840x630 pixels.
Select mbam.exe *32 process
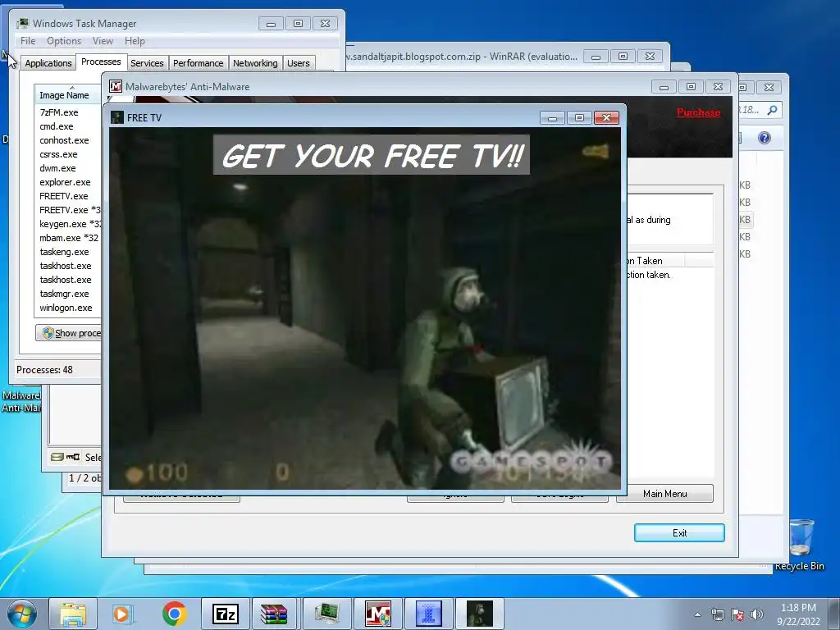tap(68, 238)
